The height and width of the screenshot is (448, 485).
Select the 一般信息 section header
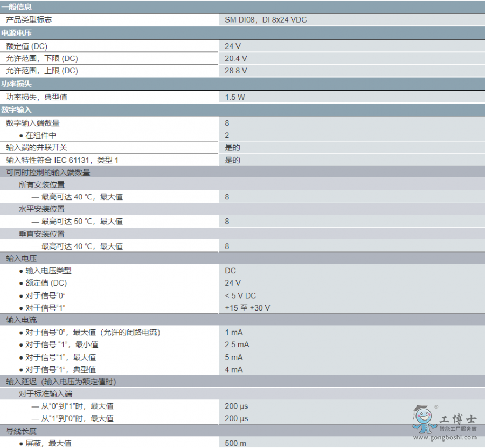[17, 7]
